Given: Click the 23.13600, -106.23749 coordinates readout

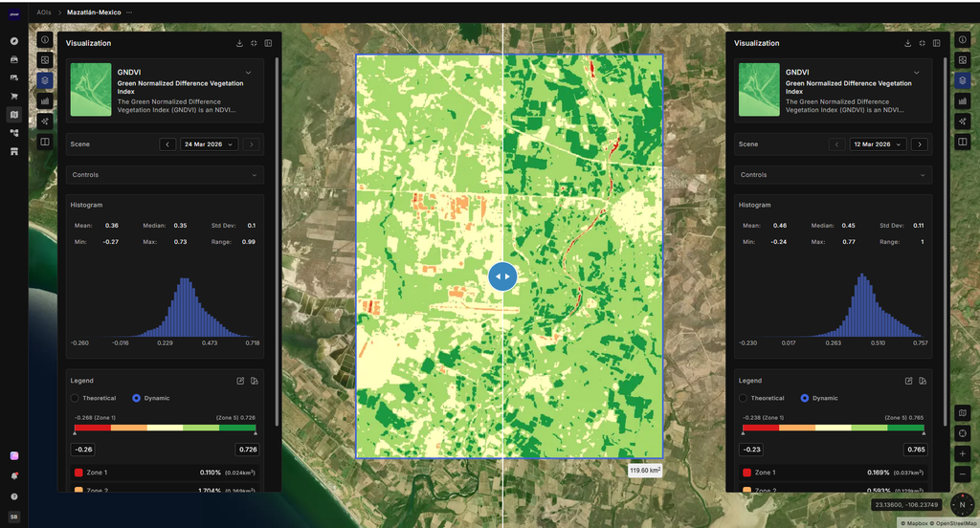Looking at the screenshot, I should (x=907, y=505).
